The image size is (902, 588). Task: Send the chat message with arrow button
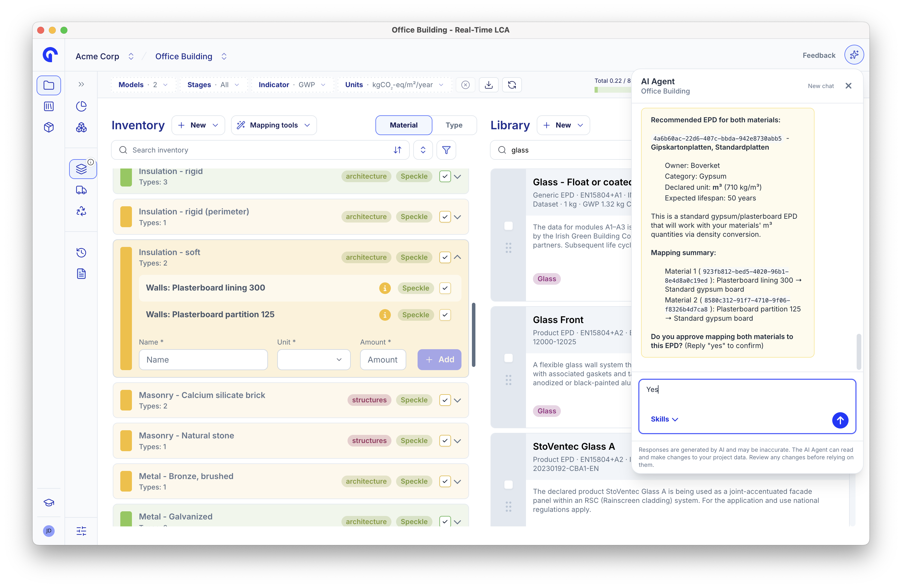(840, 420)
